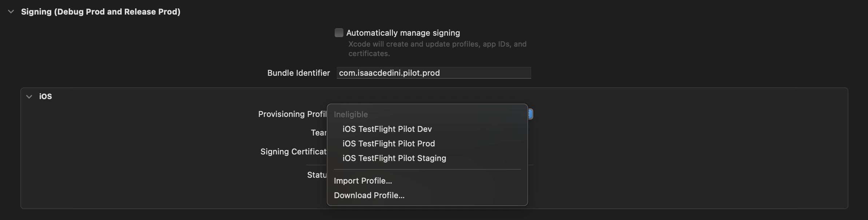Click the Status row label
Image resolution: width=868 pixels, height=220 pixels.
click(x=316, y=175)
